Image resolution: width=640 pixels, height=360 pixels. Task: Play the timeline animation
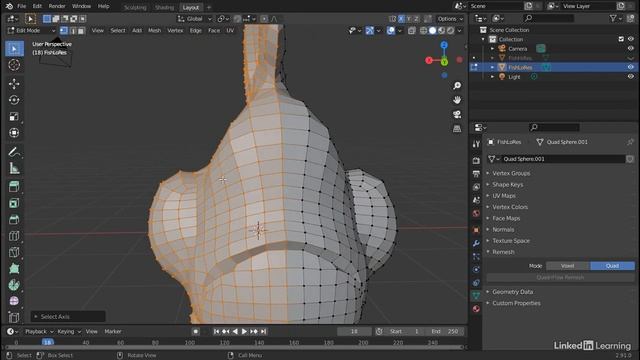[x=244, y=332]
